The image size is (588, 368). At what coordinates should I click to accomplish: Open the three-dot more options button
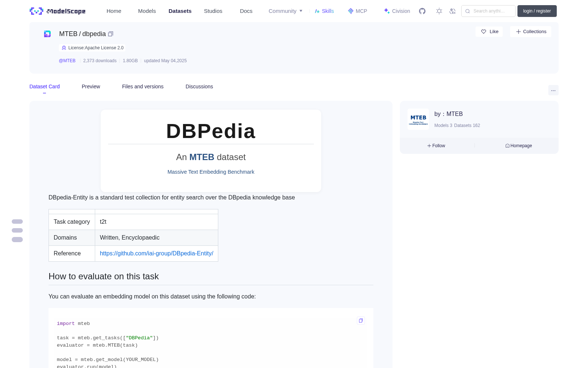pos(553,90)
